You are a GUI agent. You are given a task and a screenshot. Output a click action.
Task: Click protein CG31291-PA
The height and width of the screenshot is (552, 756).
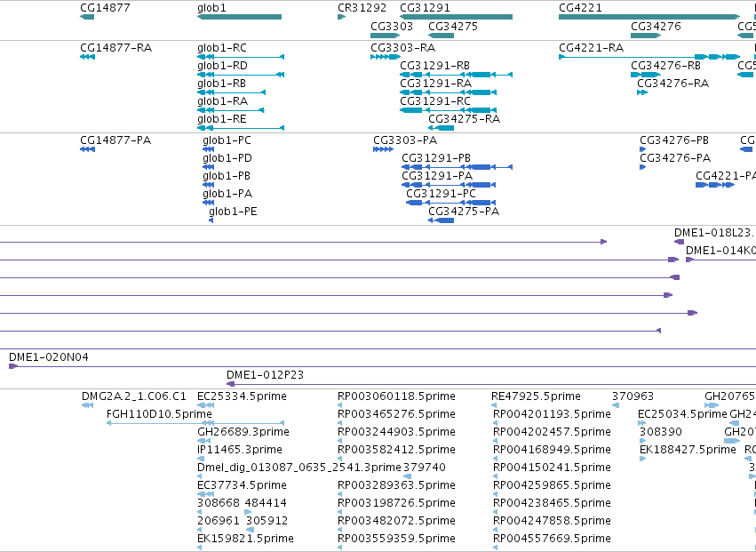[x=449, y=185]
